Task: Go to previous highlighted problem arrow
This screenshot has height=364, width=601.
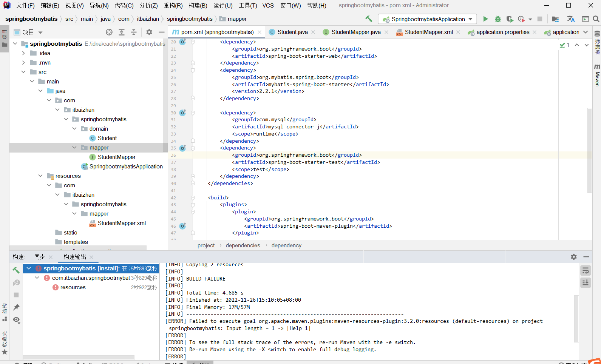Action: (577, 45)
